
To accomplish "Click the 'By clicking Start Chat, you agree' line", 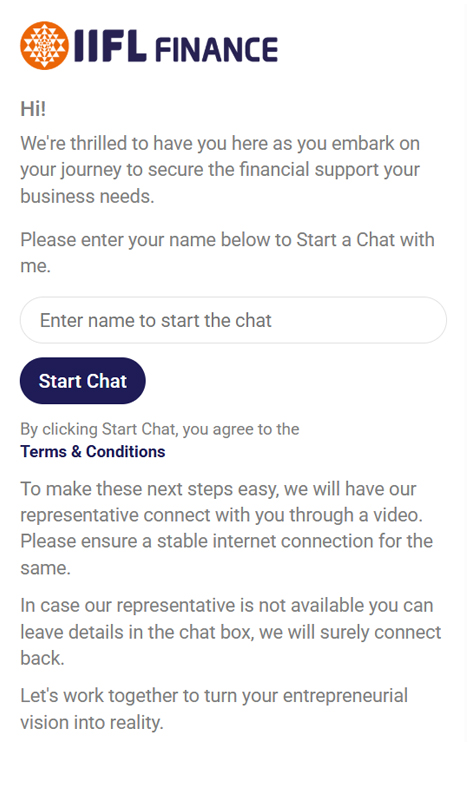I will (x=160, y=429).
